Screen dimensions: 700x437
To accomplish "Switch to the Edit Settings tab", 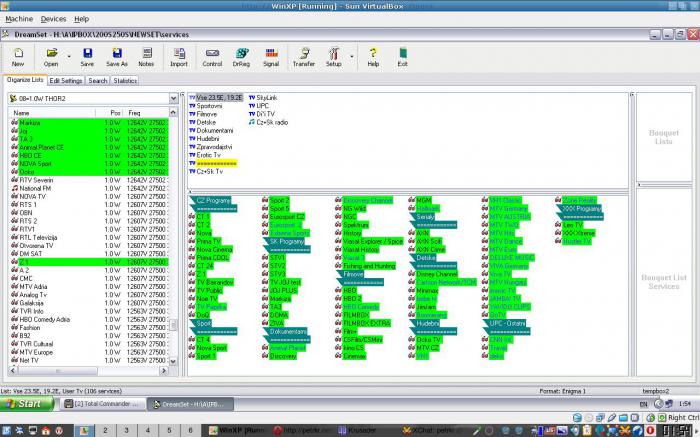I will pos(66,81).
